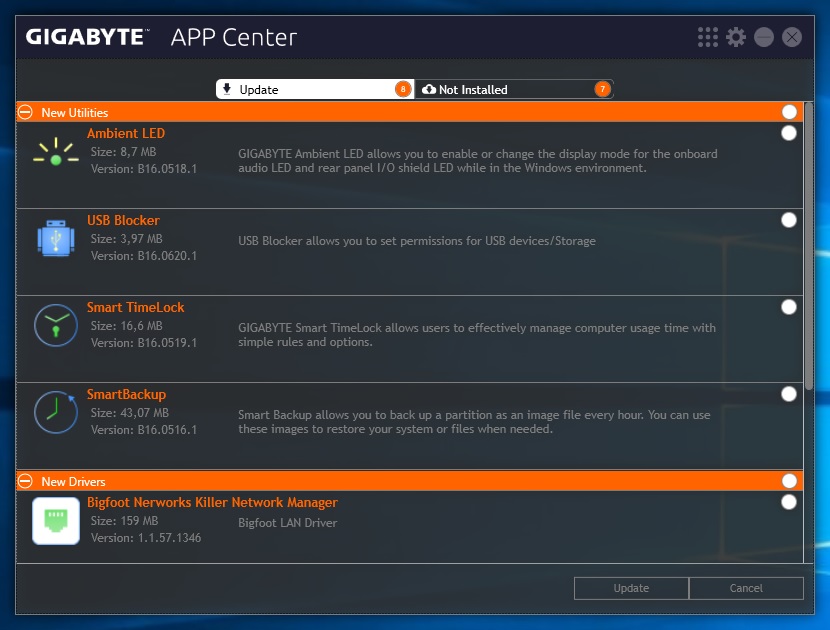
Task: Click 'Version: 1.1.57.1346' text
Action: [146, 538]
